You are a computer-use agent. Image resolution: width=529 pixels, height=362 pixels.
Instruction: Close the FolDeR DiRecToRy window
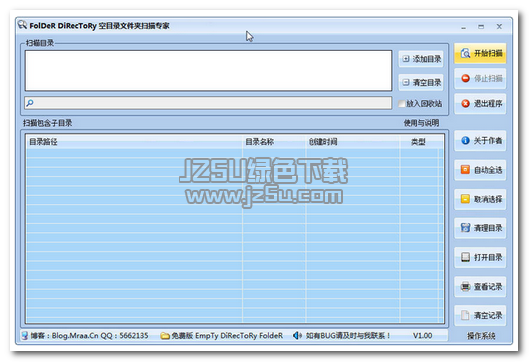(499, 26)
